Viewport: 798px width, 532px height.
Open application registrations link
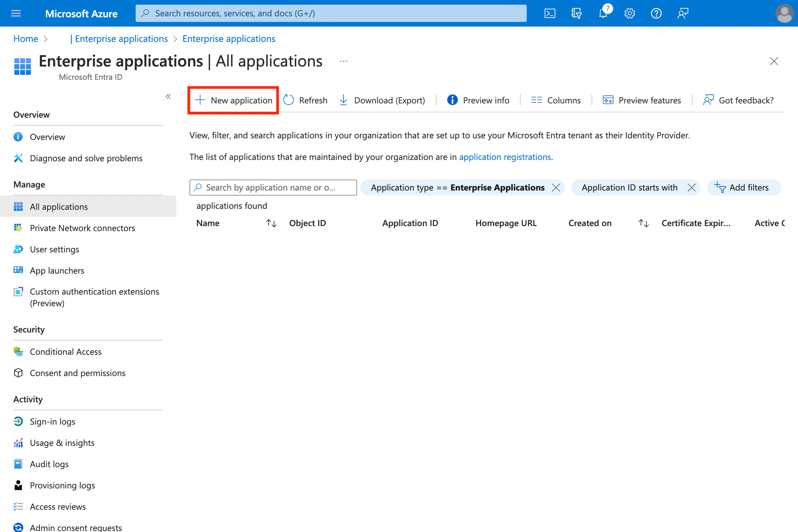point(504,157)
